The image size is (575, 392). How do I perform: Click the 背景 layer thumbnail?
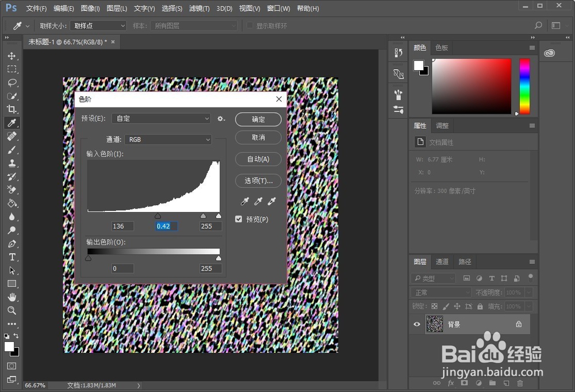coord(435,324)
